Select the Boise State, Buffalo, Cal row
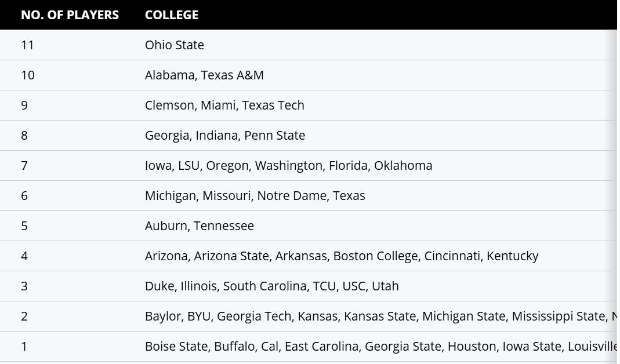The height and width of the screenshot is (364, 620). click(380, 347)
